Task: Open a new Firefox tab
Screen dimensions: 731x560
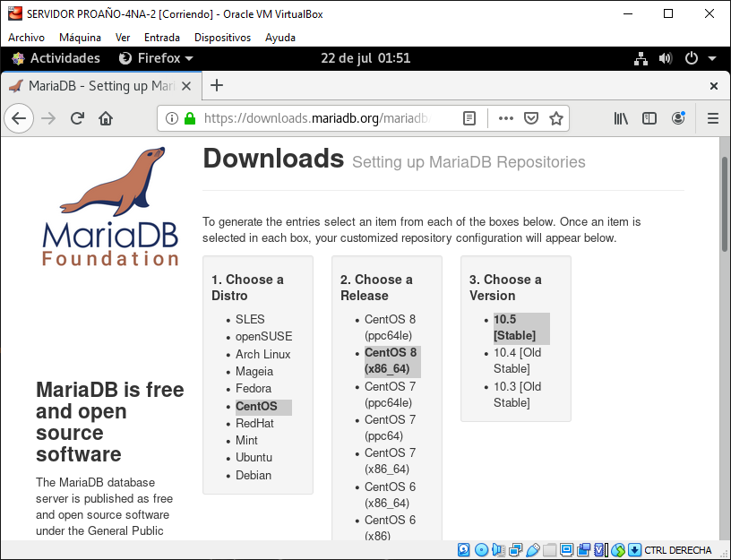Action: click(x=216, y=85)
